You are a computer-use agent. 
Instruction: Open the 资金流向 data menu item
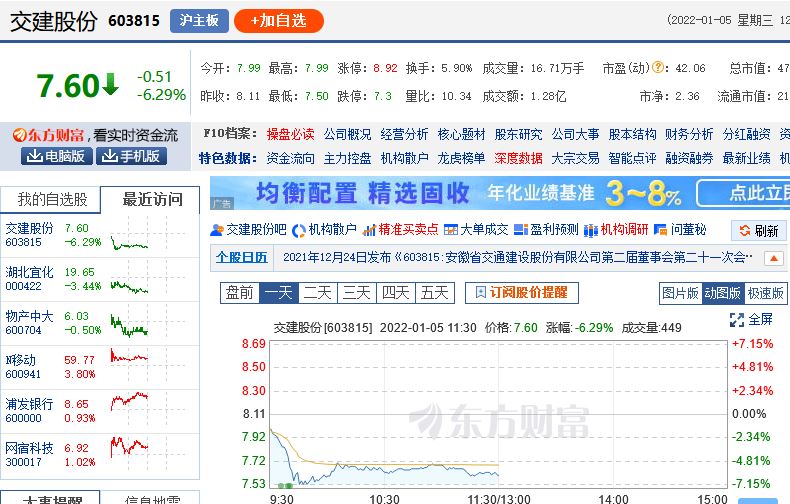[x=290, y=158]
